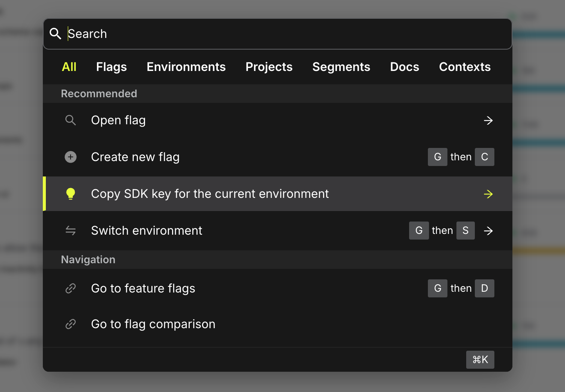Open the Projects tab
Image resolution: width=565 pixels, height=392 pixels.
coord(269,67)
